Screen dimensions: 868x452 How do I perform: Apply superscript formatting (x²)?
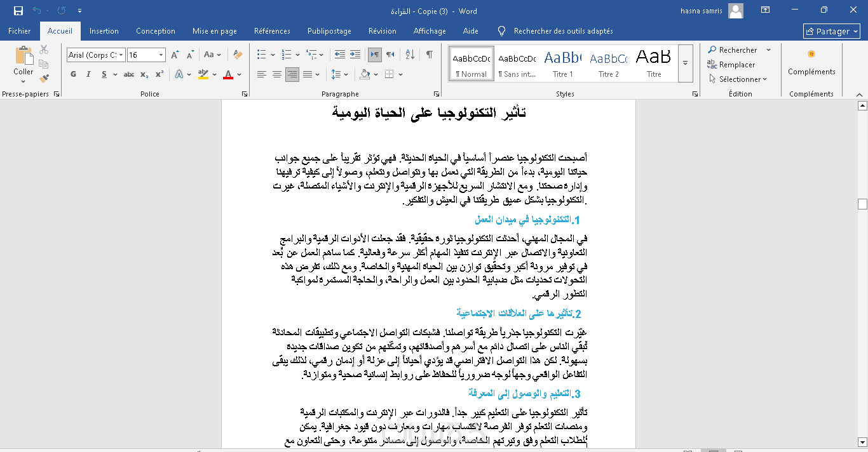click(159, 74)
